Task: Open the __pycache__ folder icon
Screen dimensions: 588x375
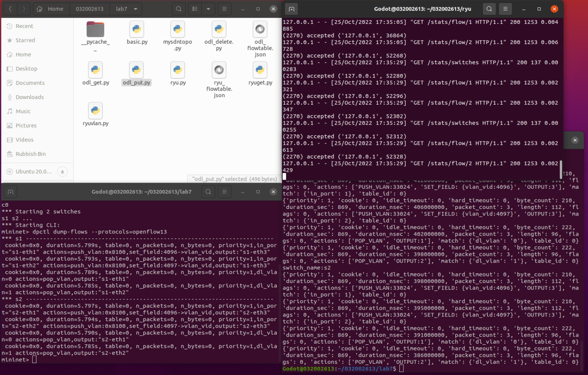Action: [96, 29]
